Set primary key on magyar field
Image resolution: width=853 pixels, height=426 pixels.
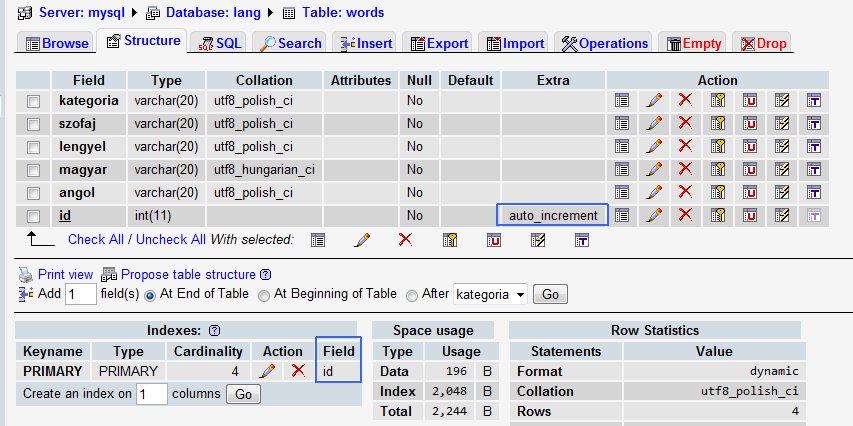(x=718, y=169)
